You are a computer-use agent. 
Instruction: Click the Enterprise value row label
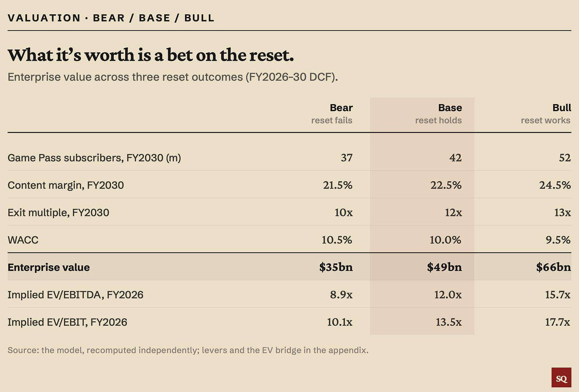pyautogui.click(x=49, y=267)
